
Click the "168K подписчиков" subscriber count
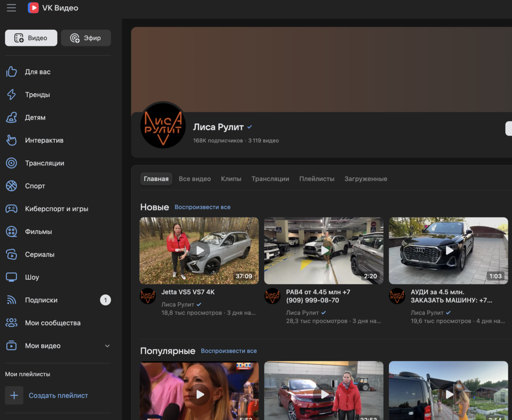(218, 141)
